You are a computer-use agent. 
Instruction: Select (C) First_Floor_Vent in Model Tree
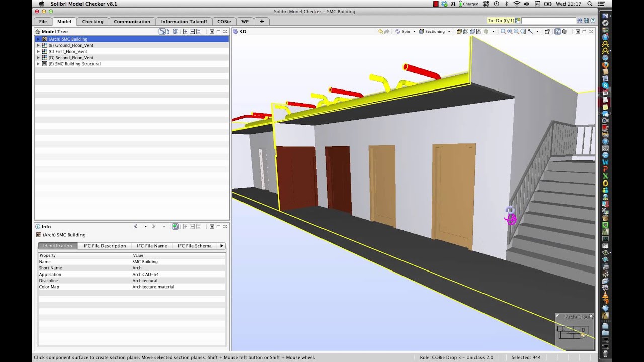[67, 51]
